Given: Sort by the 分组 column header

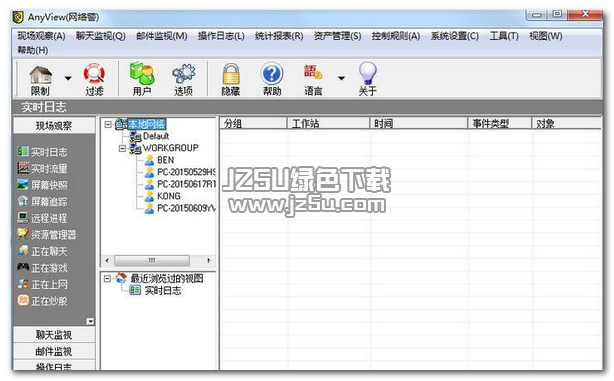Looking at the screenshot, I should 253,124.
